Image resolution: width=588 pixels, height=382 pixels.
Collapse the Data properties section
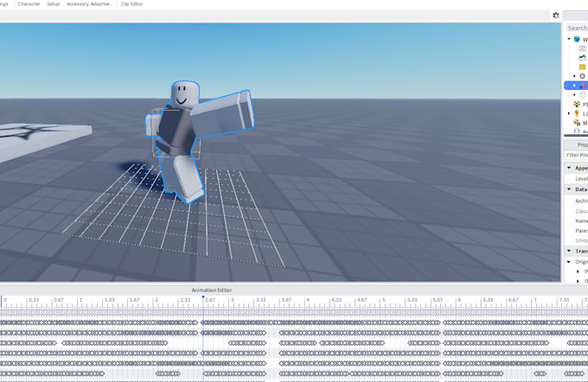tap(569, 189)
